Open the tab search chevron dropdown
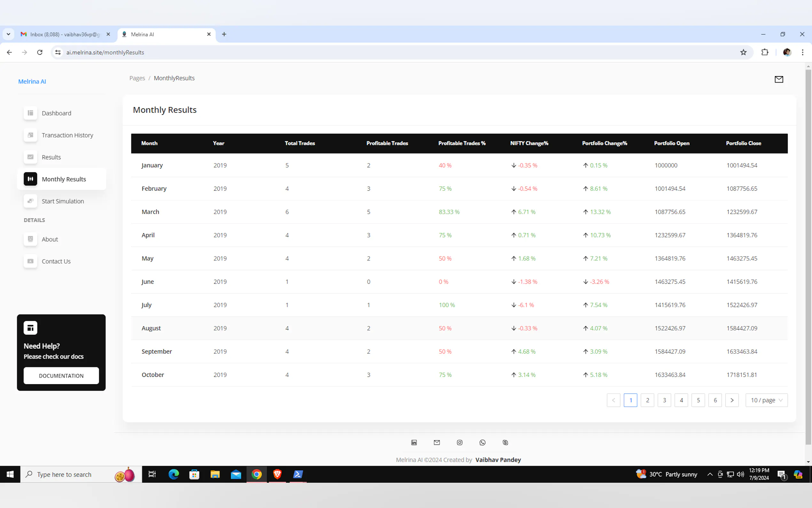This screenshot has width=812, height=508. pos(8,34)
